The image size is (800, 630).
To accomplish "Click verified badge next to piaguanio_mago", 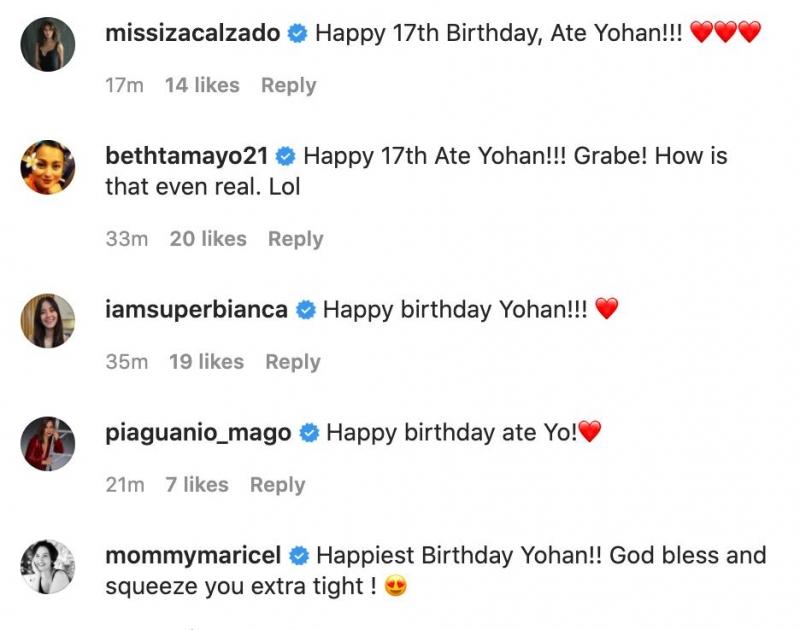I will (x=309, y=433).
